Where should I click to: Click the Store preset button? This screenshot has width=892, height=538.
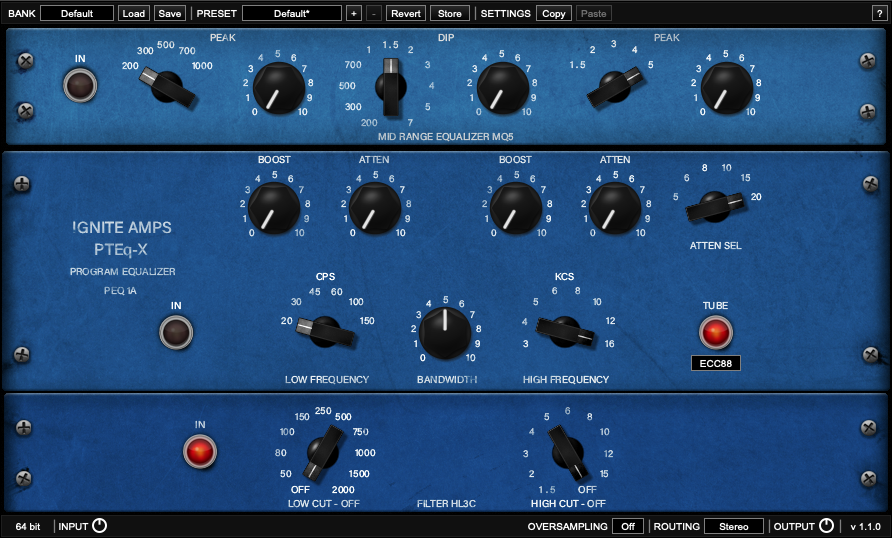[x=449, y=13]
